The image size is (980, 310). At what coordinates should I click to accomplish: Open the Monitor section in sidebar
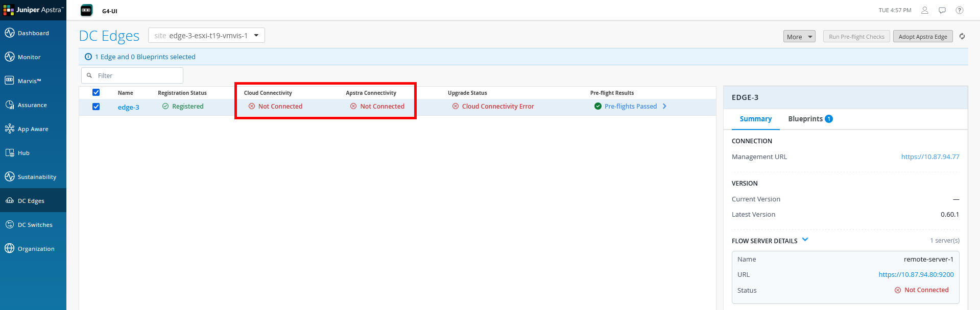click(33, 57)
